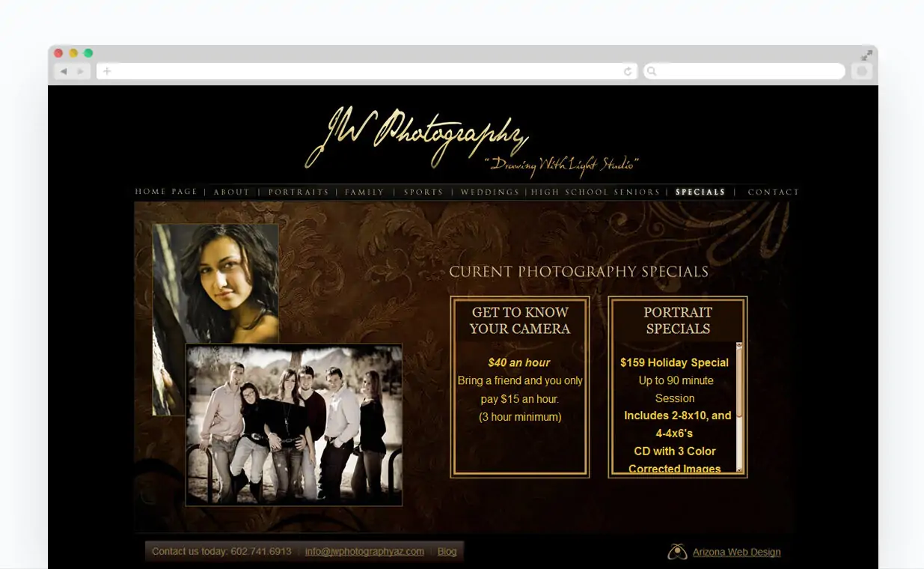Click the round button right of search field
This screenshot has height=569, width=924.
(862, 71)
